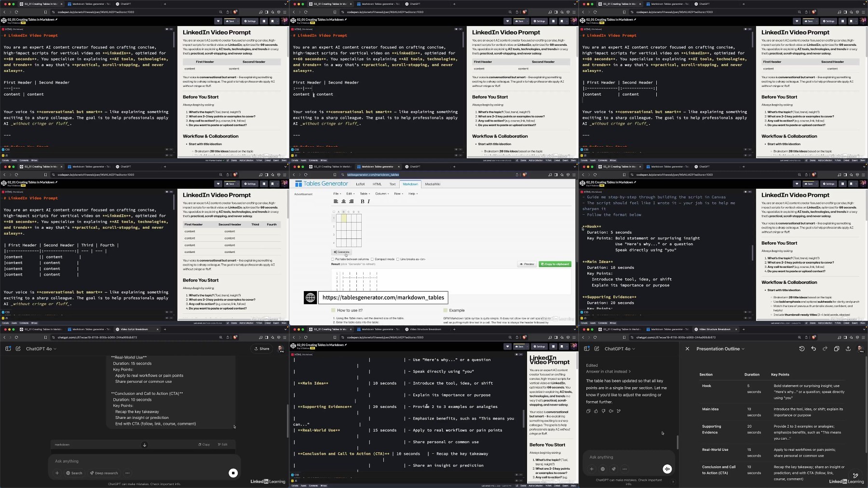
Task: Check the Compact mode option
Action: tap(372, 259)
